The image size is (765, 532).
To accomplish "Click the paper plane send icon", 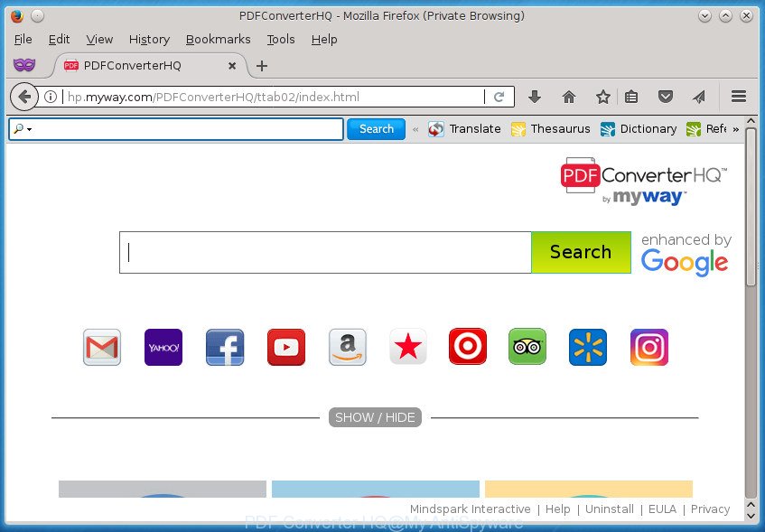I will tap(699, 97).
